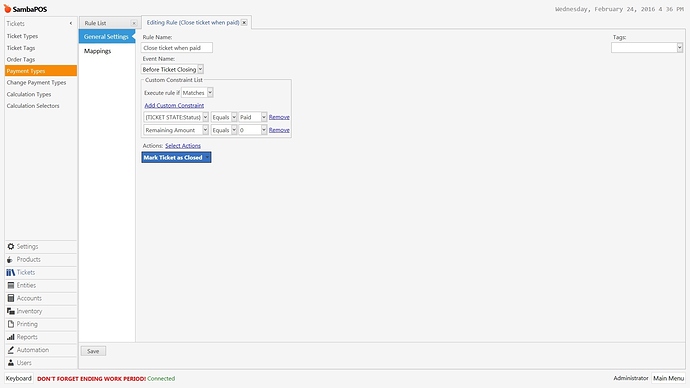The height and width of the screenshot is (388, 690).
Task: Open the Reports section
Action: click(x=40, y=337)
